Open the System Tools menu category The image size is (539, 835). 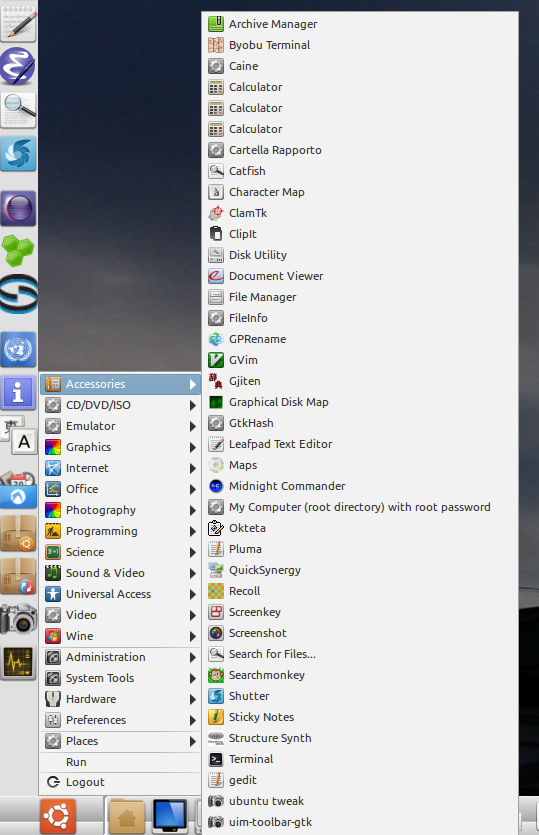click(x=120, y=678)
